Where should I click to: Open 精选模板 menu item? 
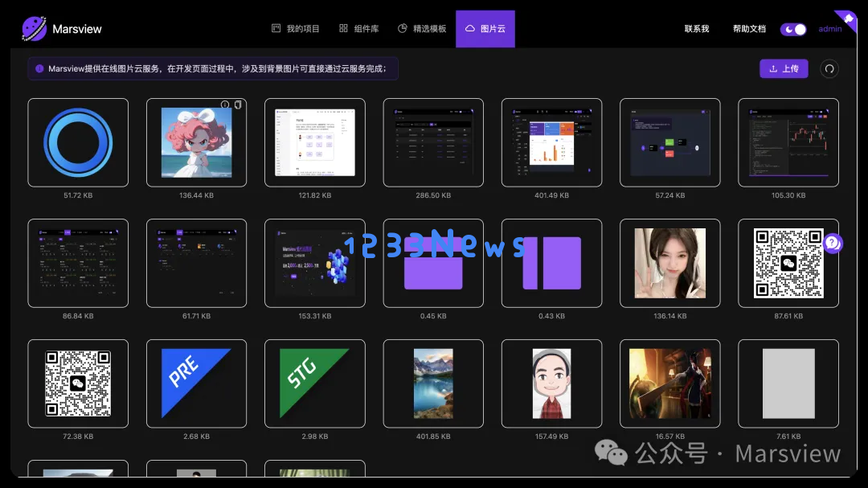click(x=422, y=29)
